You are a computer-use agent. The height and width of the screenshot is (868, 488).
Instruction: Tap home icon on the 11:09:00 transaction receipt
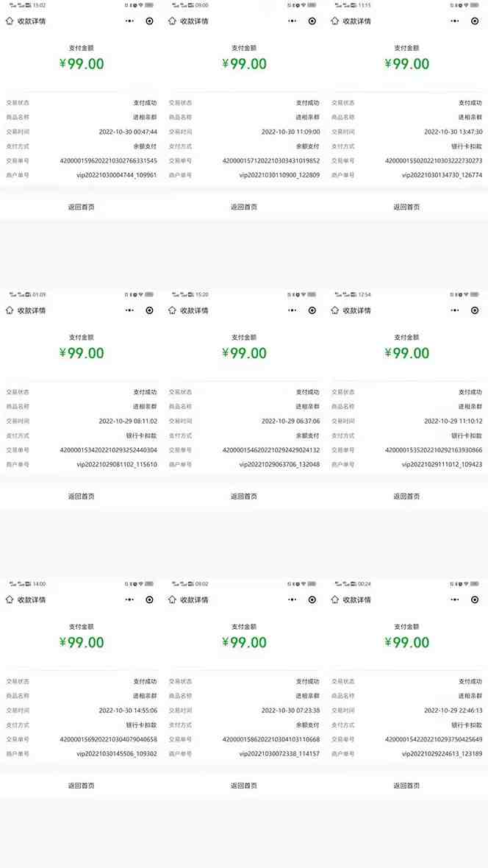pos(172,21)
